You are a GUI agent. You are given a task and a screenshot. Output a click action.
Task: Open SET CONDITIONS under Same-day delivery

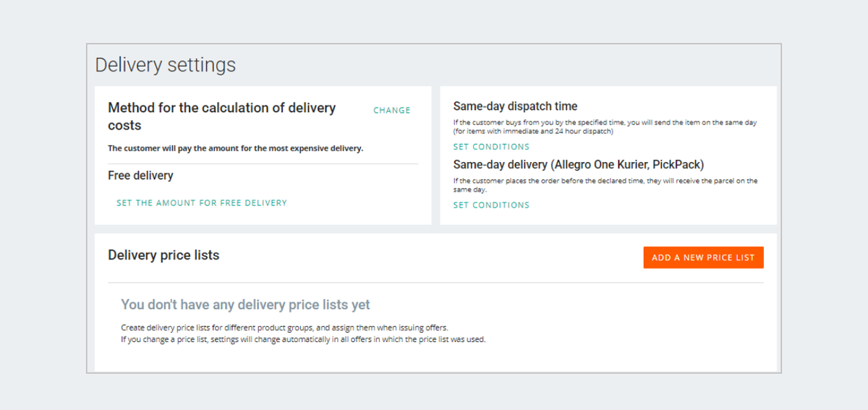pyautogui.click(x=491, y=205)
